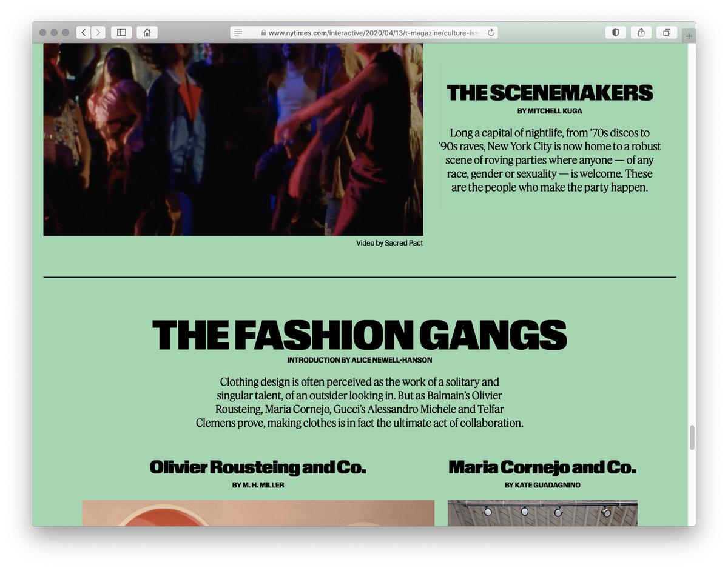Open the Share menu icon
The width and height of the screenshot is (728, 568).
click(641, 32)
